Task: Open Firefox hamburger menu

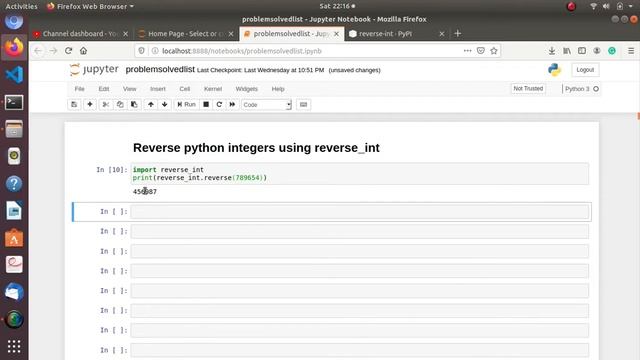Action: coord(631,51)
